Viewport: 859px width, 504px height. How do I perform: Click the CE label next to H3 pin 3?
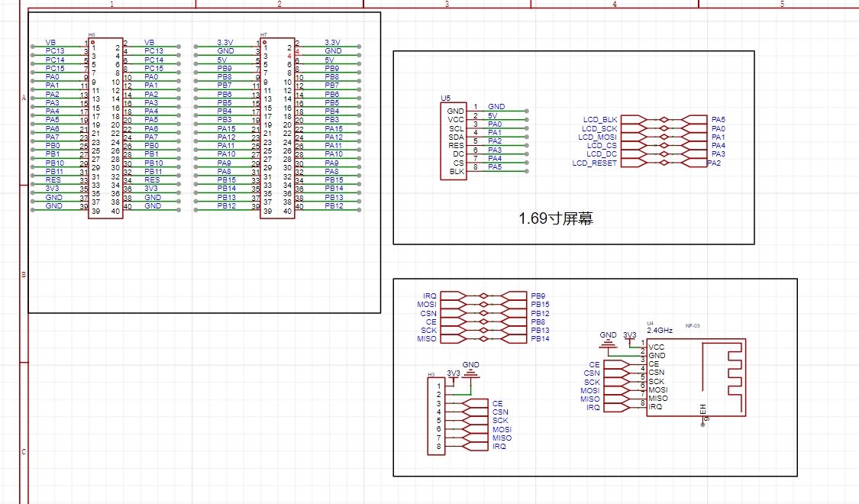[497, 404]
